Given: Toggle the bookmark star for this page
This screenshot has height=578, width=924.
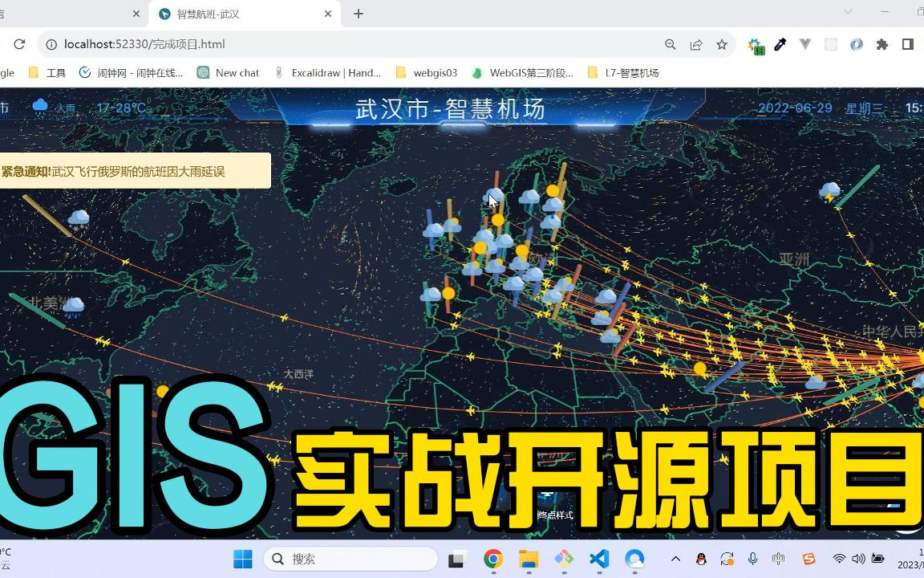Looking at the screenshot, I should click(x=721, y=45).
